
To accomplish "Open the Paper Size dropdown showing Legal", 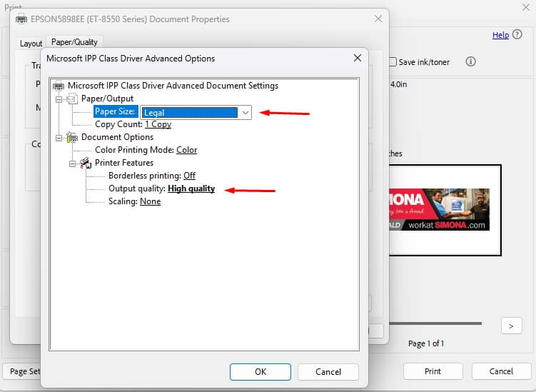I will click(x=196, y=113).
